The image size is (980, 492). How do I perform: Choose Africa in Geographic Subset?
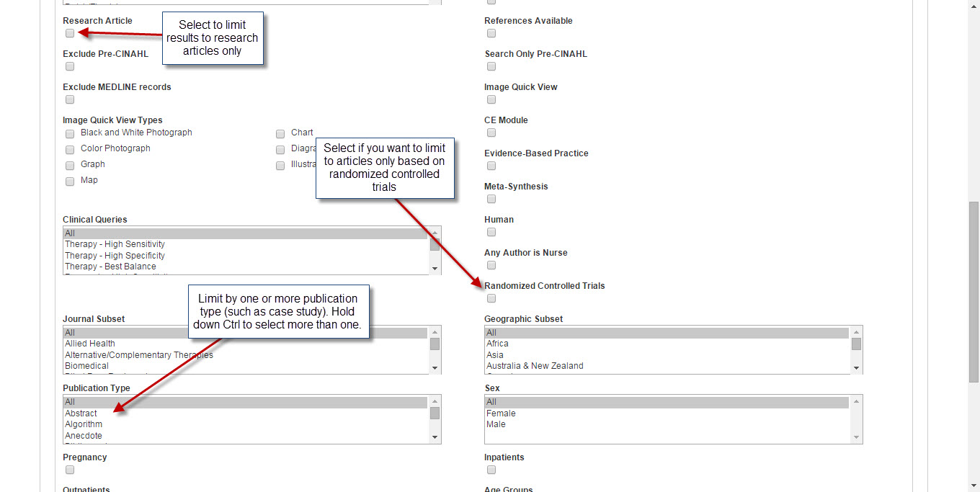click(x=667, y=344)
